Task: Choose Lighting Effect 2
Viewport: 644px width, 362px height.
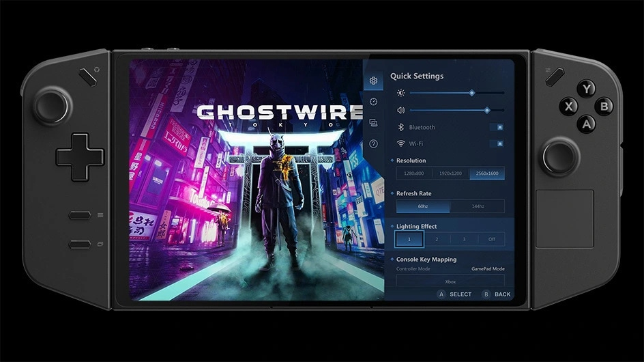Action: click(437, 239)
